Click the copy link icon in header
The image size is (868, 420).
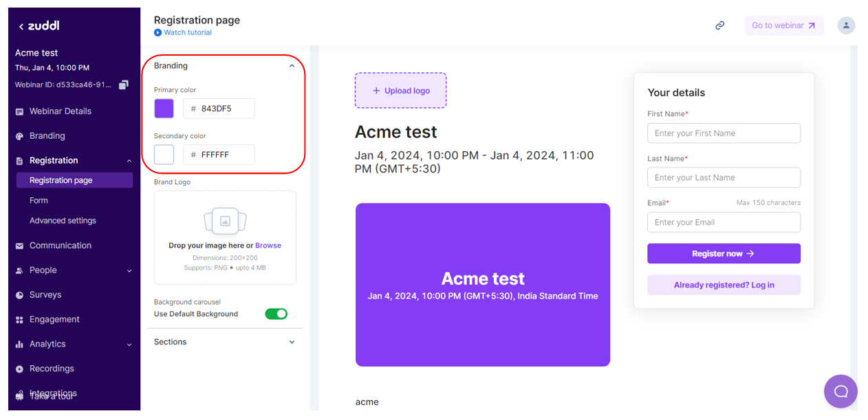point(719,25)
